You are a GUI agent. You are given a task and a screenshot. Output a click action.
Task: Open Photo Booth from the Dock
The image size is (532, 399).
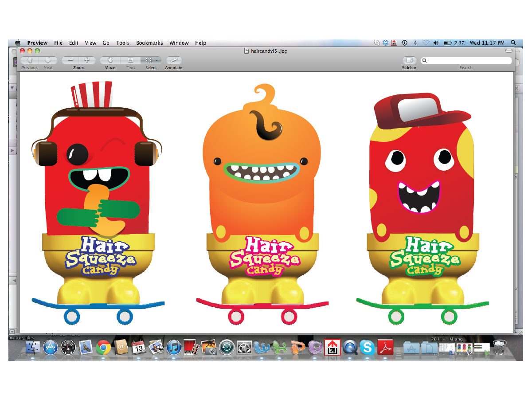(x=191, y=348)
